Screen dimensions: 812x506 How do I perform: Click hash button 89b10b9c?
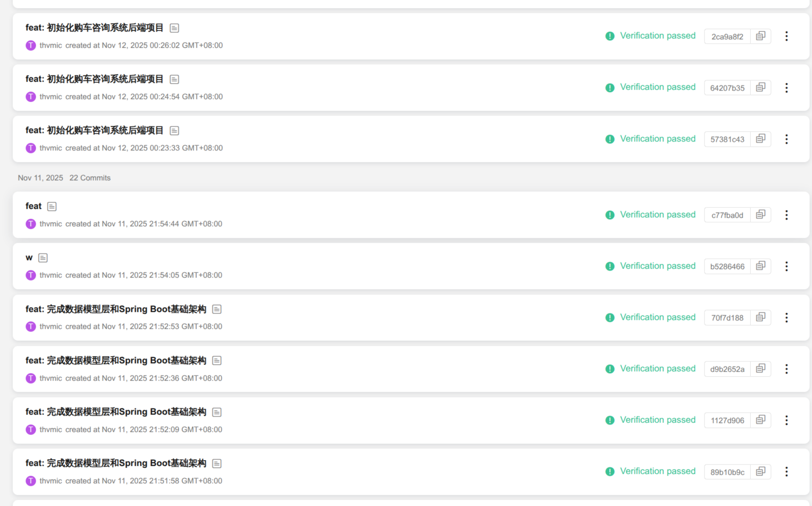pos(727,472)
